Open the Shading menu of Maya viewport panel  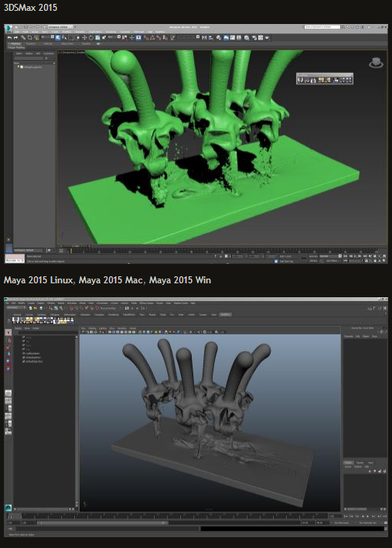coord(92,328)
